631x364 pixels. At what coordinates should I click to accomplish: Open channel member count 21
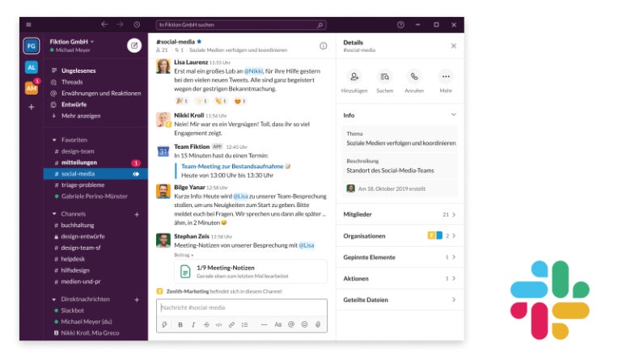(162, 50)
